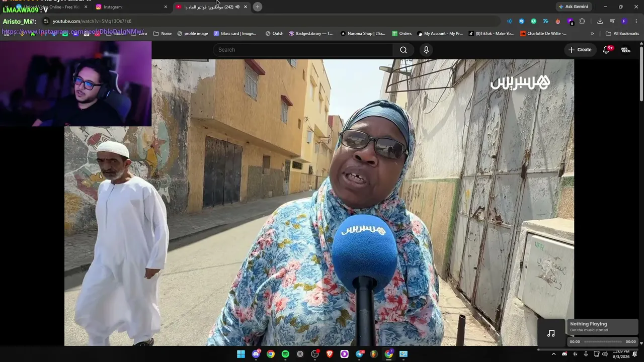This screenshot has height=362, width=644.
Task: Click the YouTube Create button
Action: tap(580, 50)
